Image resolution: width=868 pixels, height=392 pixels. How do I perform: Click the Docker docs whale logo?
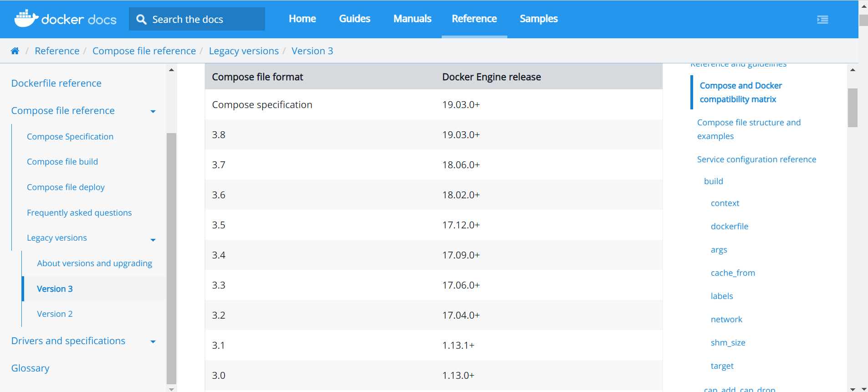65,19
